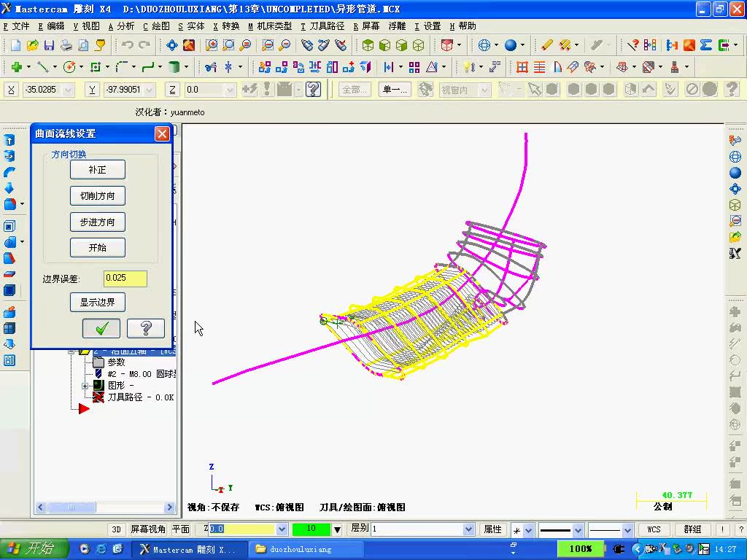This screenshot has width=747, height=560.
Task: Open the 编辑 menu
Action: 52,26
